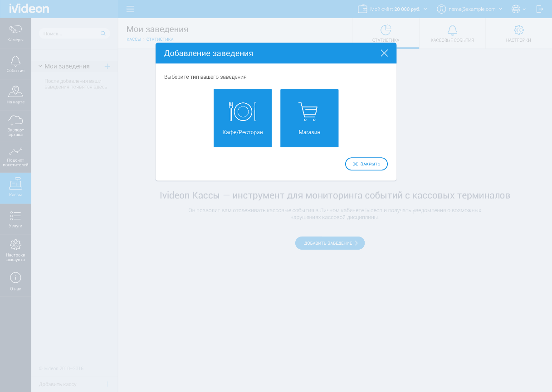
Task: Open the On Map section
Action: [15, 95]
